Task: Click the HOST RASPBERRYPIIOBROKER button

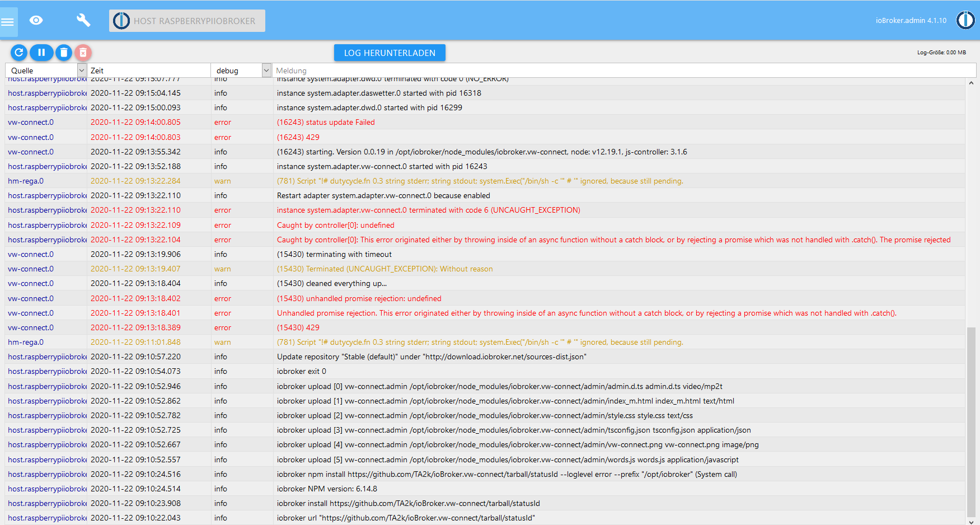Action: (187, 21)
